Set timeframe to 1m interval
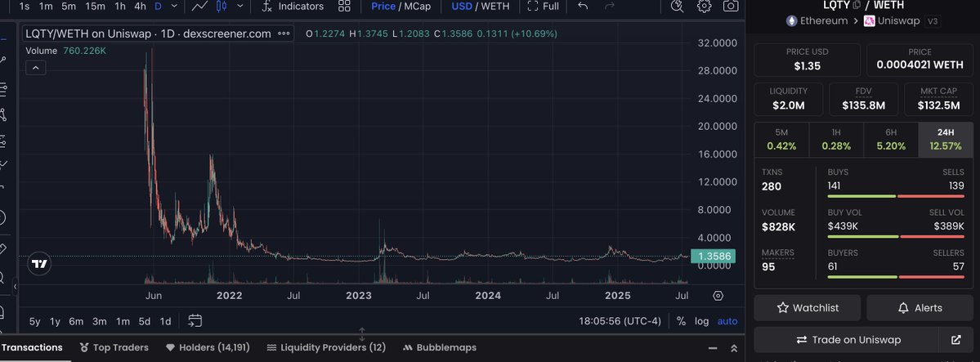The width and height of the screenshot is (980, 362). pyautogui.click(x=46, y=7)
